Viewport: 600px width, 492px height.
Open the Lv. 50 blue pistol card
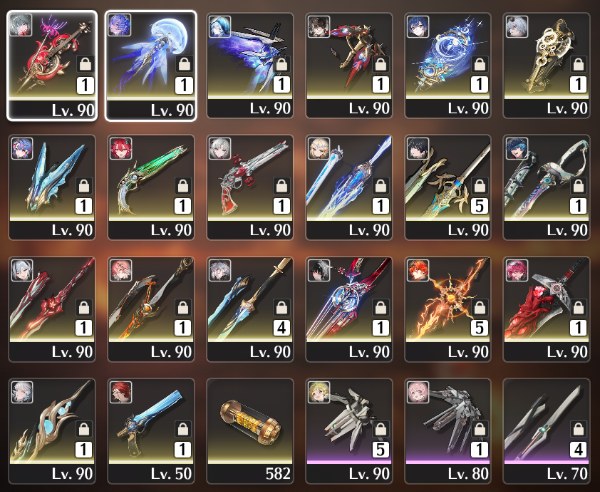coord(151,431)
